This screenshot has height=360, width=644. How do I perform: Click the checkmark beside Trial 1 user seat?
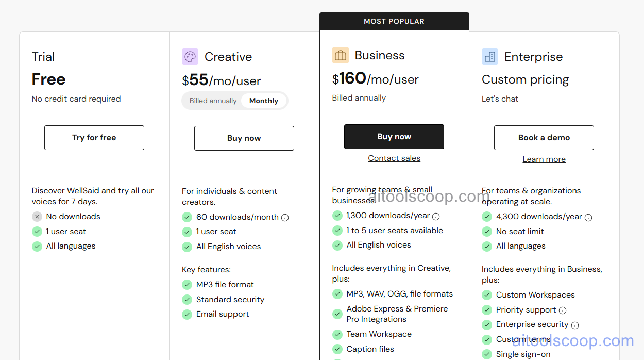37,232
